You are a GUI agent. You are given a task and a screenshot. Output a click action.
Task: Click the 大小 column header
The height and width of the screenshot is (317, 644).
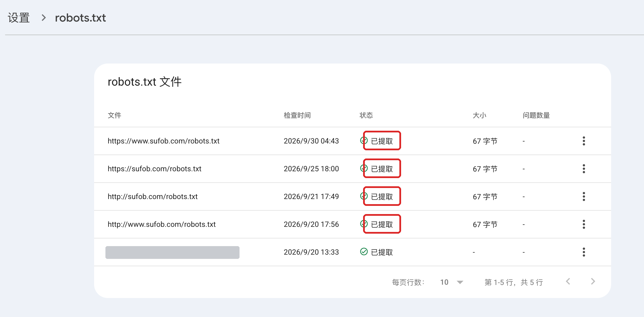[480, 115]
